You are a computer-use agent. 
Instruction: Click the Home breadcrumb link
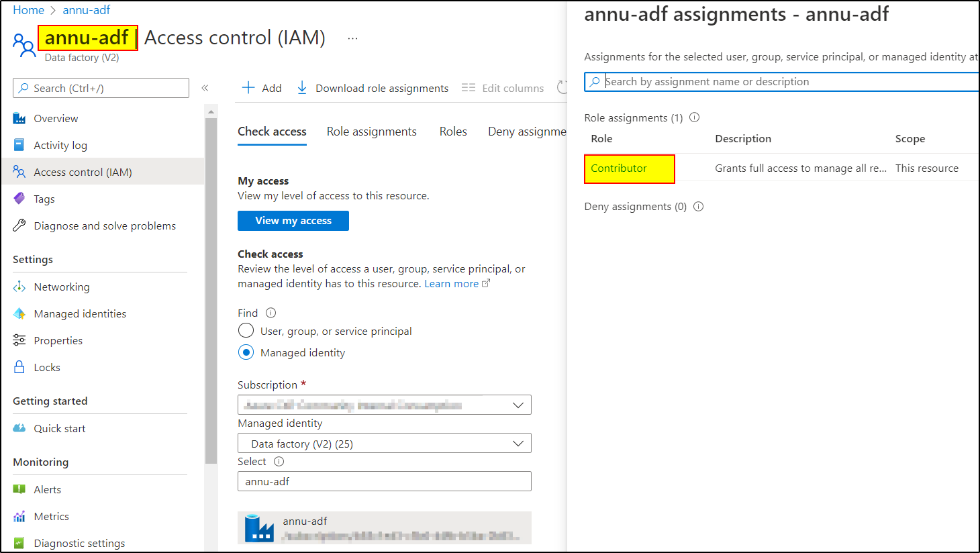tap(28, 10)
